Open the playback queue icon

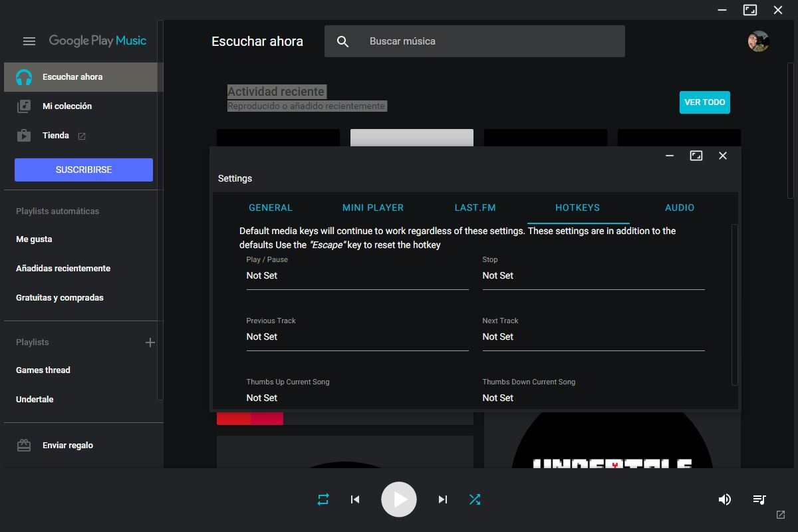click(759, 499)
